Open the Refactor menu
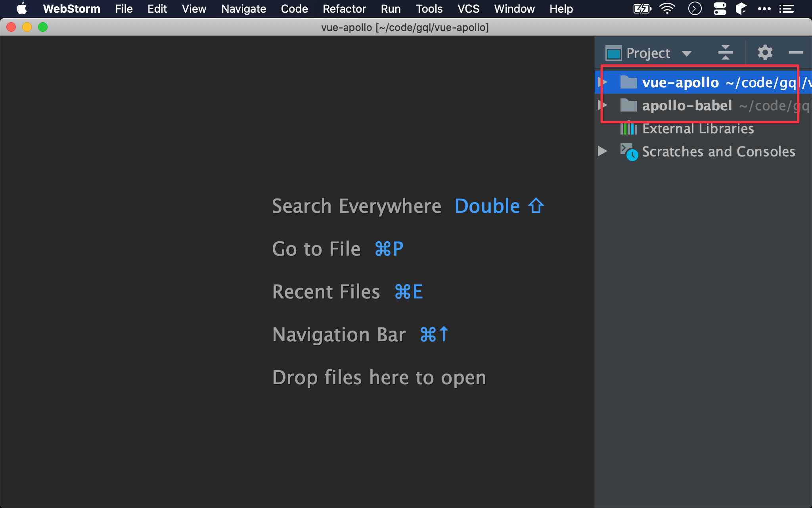Viewport: 812px width, 508px height. [x=344, y=9]
